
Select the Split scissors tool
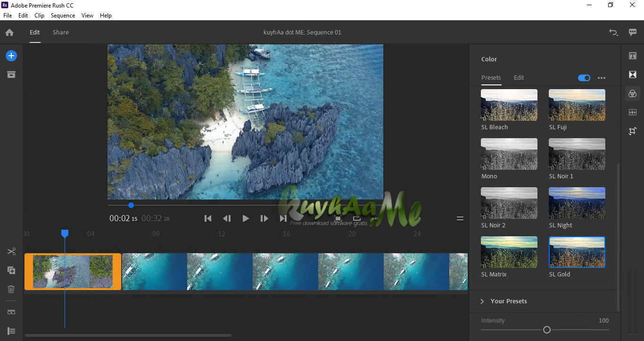pos(11,251)
